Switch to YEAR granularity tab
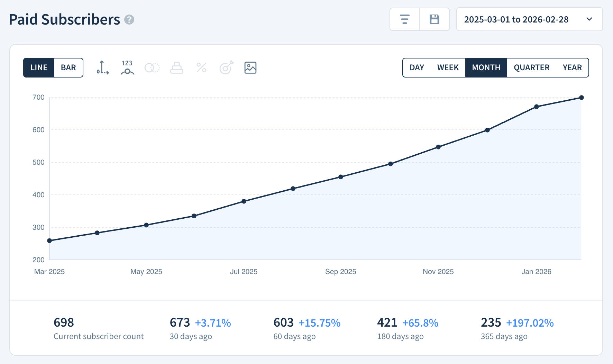The width and height of the screenshot is (613, 364). [x=572, y=67]
